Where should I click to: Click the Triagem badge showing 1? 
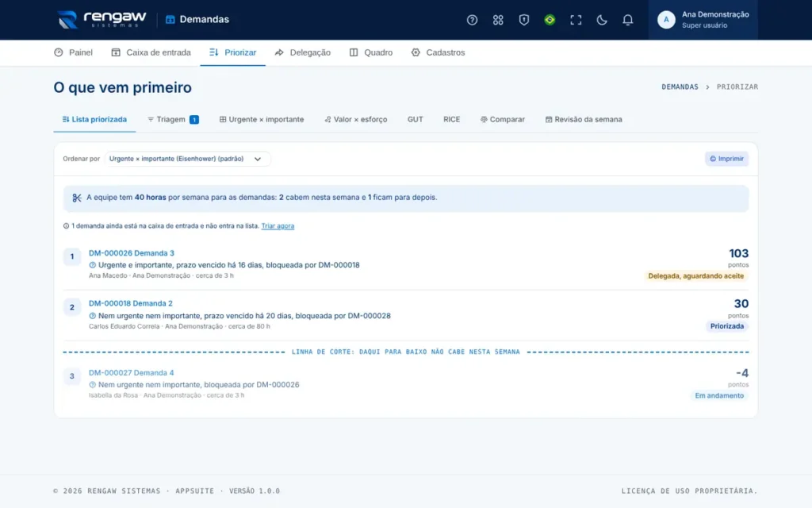(x=193, y=120)
